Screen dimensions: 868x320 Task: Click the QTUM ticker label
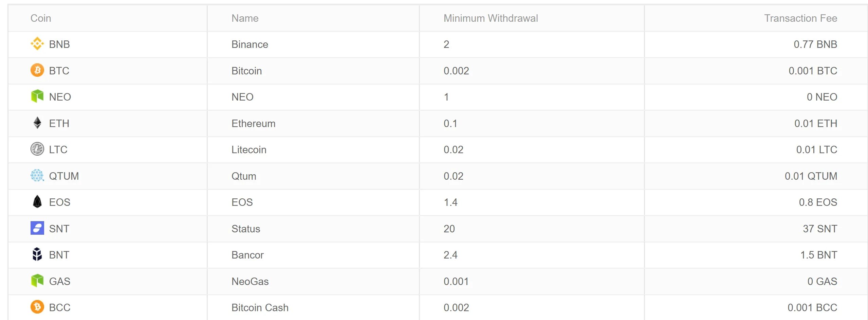point(64,176)
